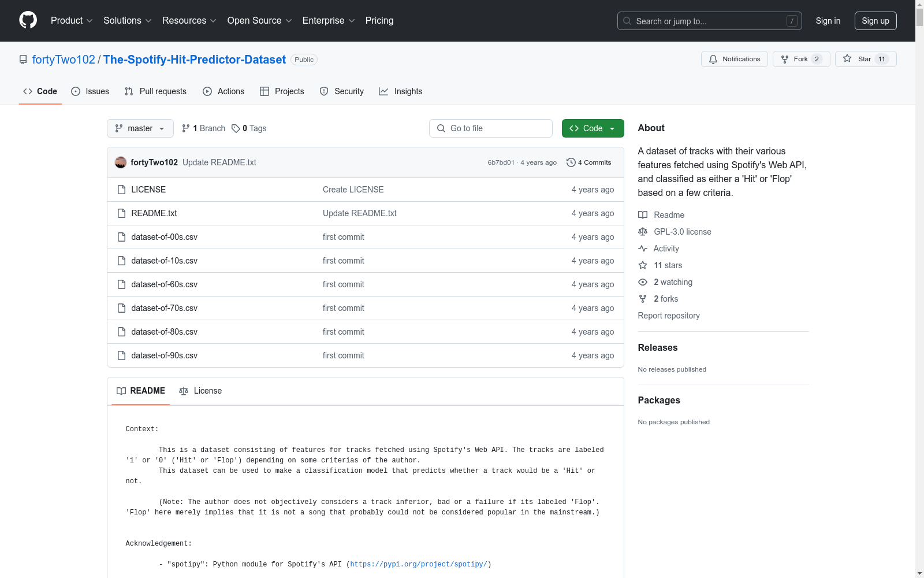The image size is (924, 578).
Task: Open dataset-of-60s.csv file
Action: click(x=165, y=284)
